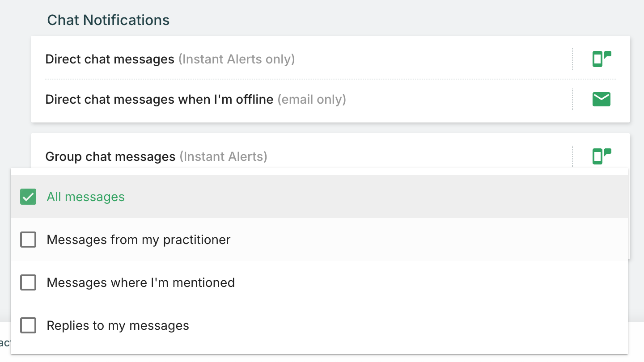644x362 pixels.
Task: Uncheck the All messages checkbox
Action: (28, 197)
